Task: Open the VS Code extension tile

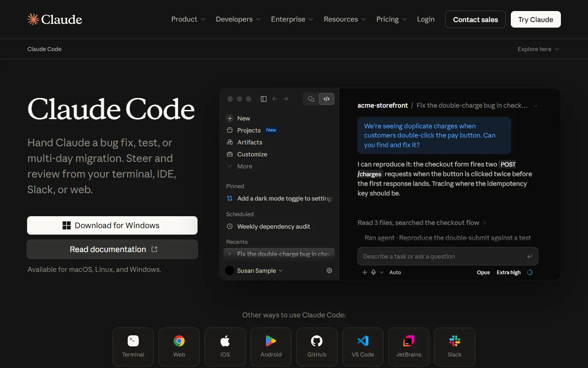Action: [x=363, y=347]
